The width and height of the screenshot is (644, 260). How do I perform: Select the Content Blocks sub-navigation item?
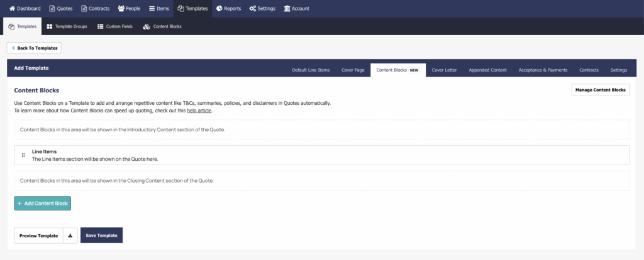click(x=162, y=26)
